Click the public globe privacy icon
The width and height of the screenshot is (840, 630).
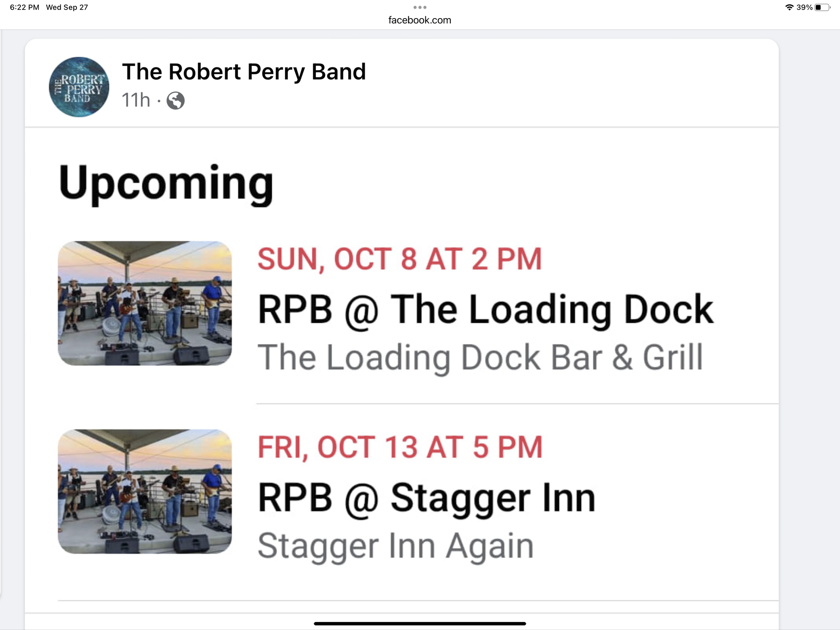point(175,101)
